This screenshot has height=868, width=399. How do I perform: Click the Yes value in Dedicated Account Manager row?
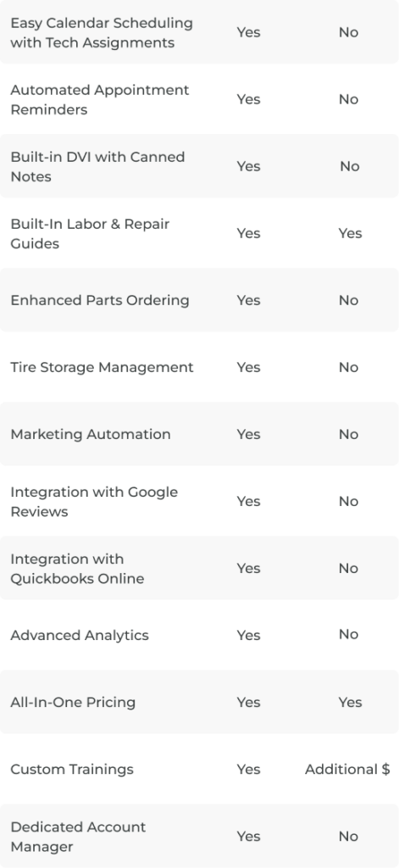click(x=248, y=837)
